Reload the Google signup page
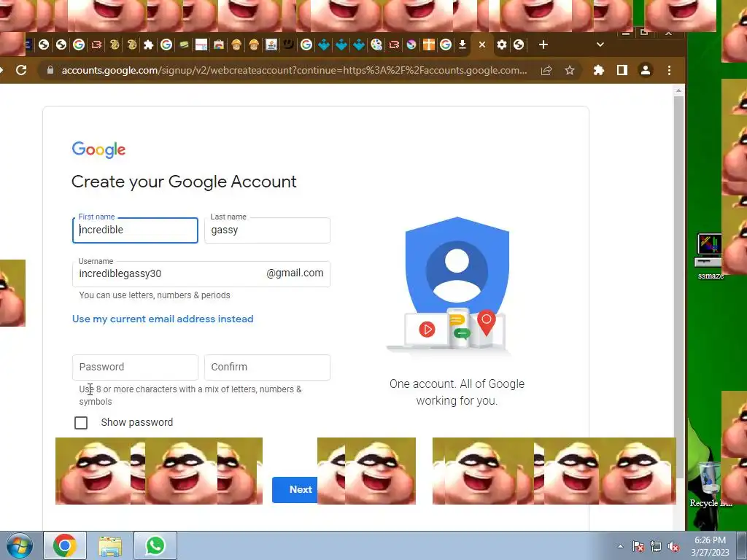 click(21, 71)
